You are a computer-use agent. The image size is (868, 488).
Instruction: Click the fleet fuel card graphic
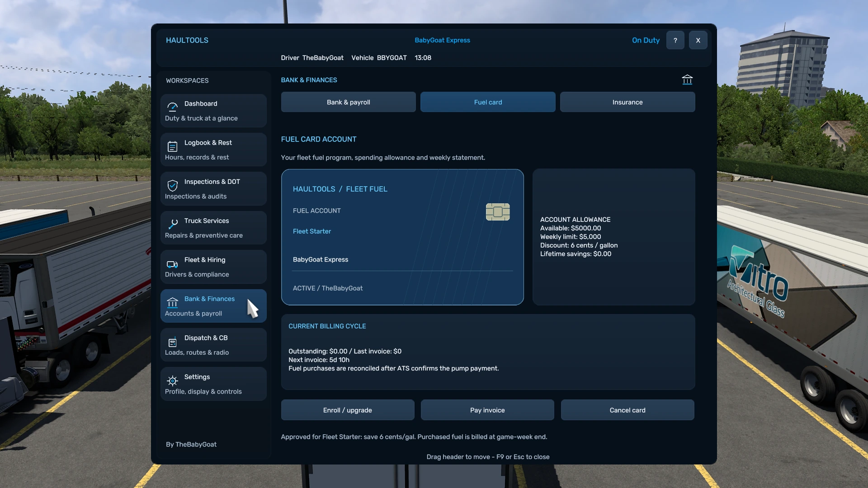tap(402, 237)
